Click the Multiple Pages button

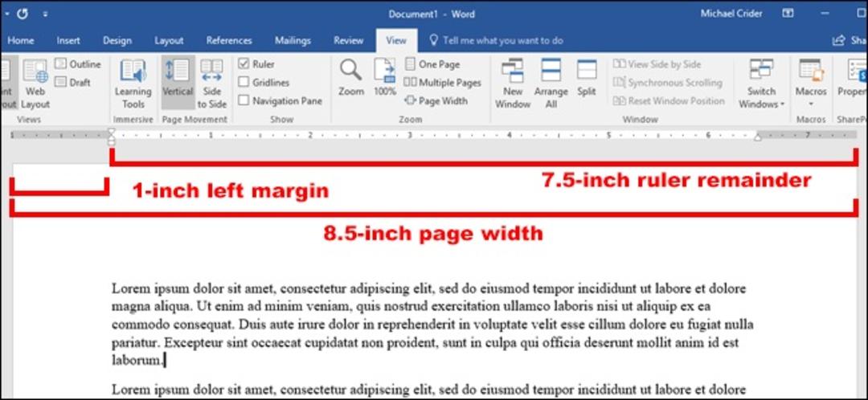(x=443, y=83)
